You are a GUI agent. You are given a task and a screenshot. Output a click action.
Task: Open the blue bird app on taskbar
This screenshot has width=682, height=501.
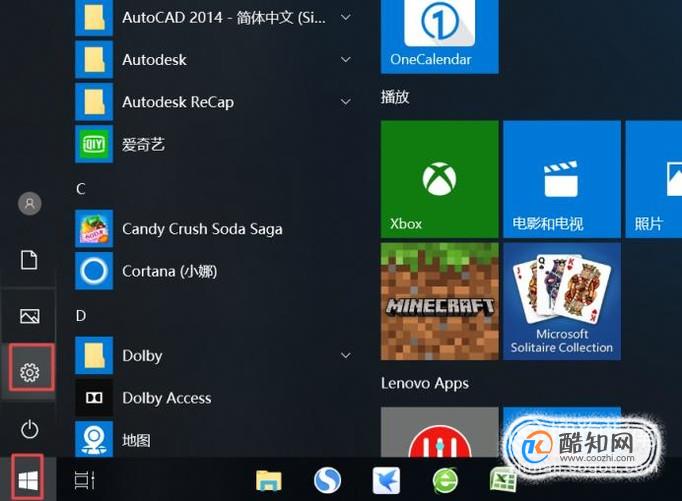(x=386, y=481)
